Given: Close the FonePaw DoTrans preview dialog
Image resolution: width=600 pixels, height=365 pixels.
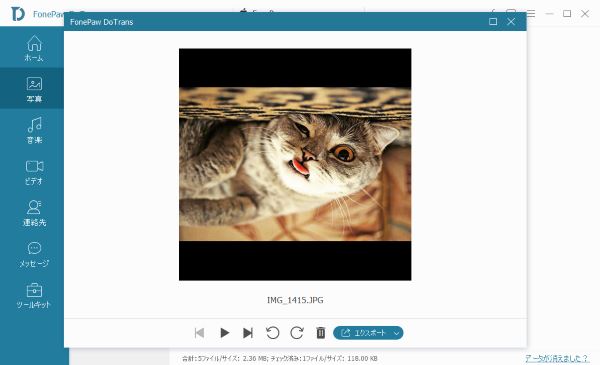Looking at the screenshot, I should click(511, 21).
